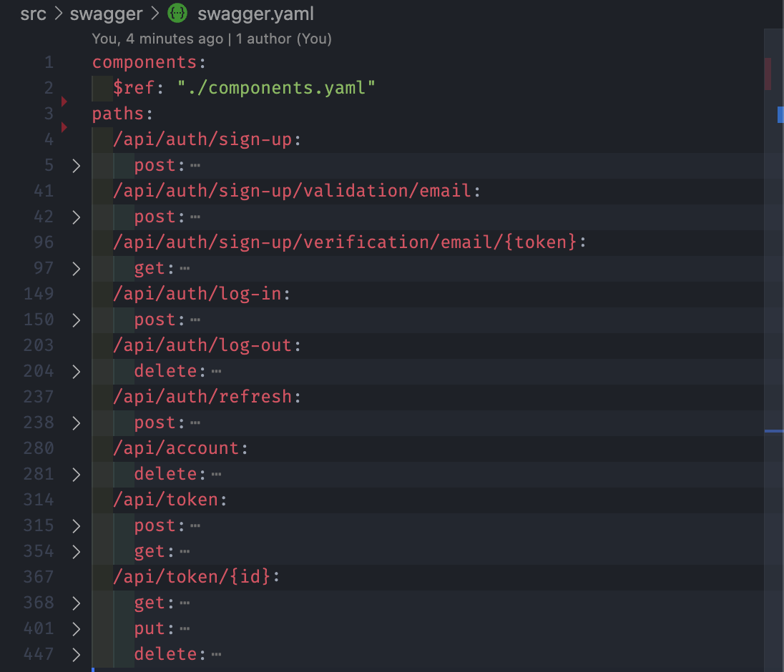Select swagger.yaml in the breadcrumb
This screenshot has height=672, width=784.
[x=255, y=14]
